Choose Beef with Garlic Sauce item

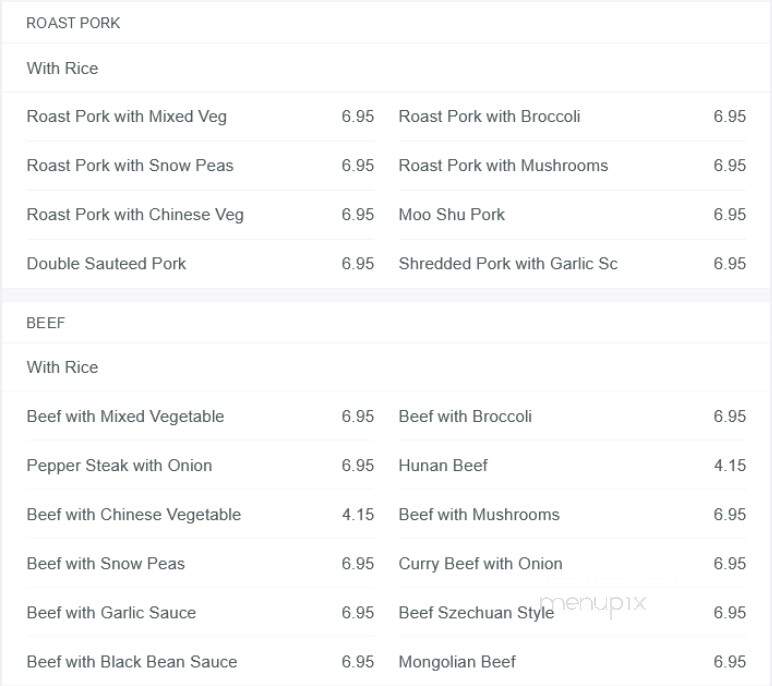point(200,613)
